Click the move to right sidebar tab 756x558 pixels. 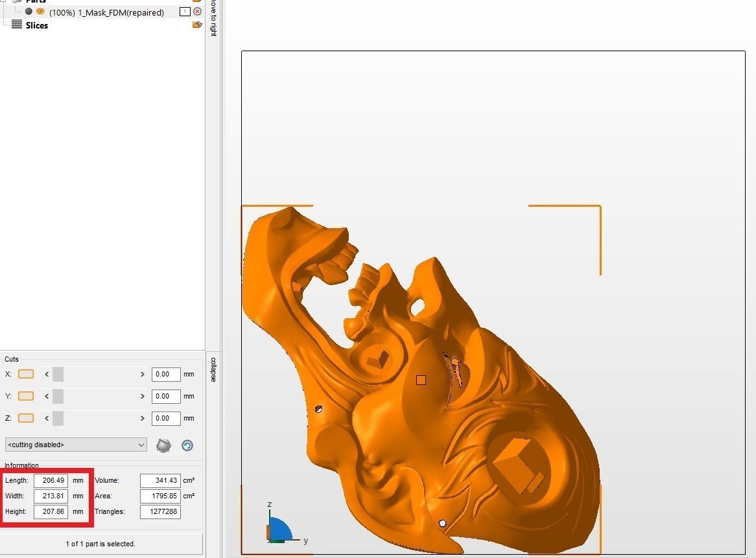(x=213, y=17)
